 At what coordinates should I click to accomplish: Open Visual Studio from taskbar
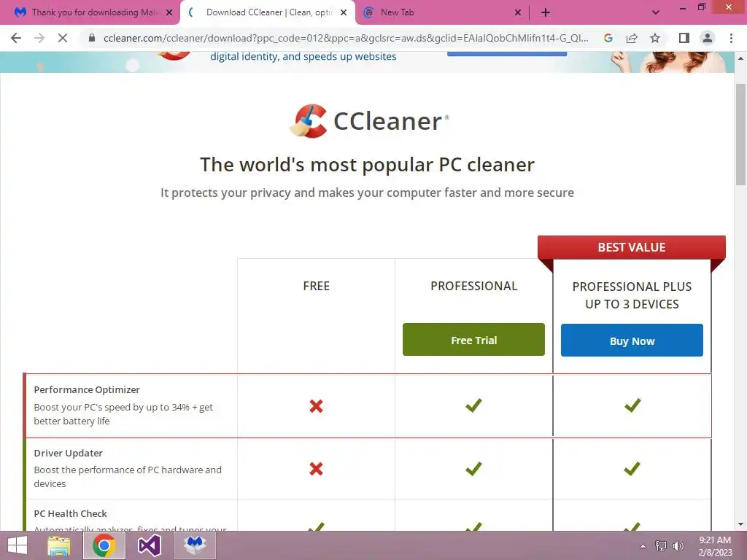click(x=149, y=545)
